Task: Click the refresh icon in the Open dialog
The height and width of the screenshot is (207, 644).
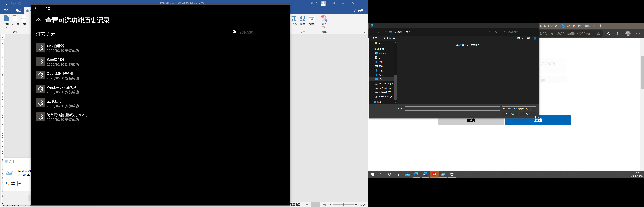Action: click(x=496, y=32)
